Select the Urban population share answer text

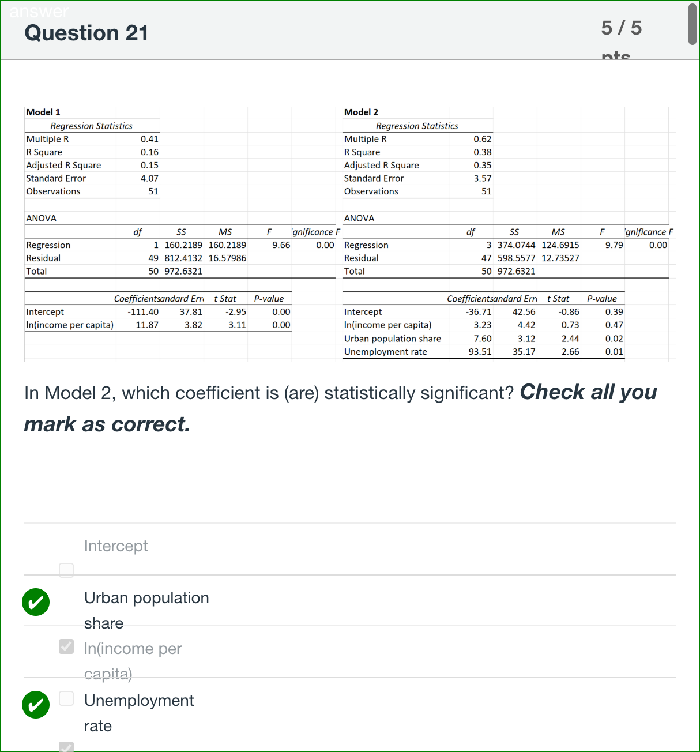[146, 610]
